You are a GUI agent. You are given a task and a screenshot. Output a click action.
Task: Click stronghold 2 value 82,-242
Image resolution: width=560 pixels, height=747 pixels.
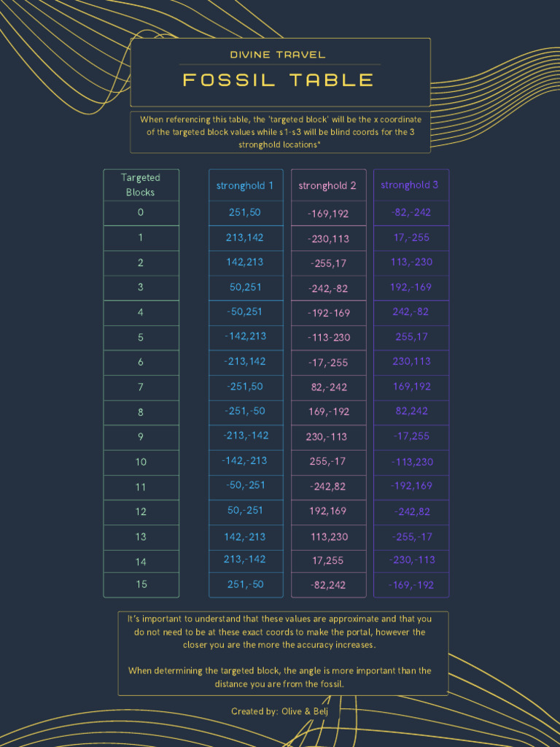coord(329,387)
